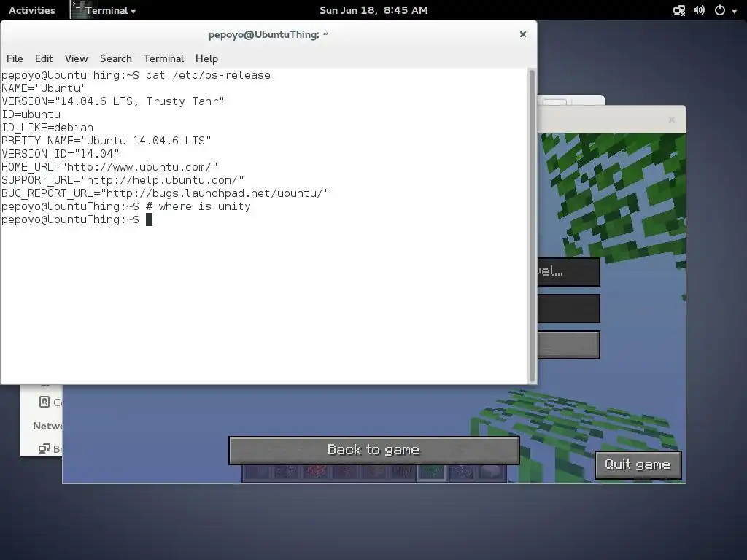Click the text 'ID_LIKE=debian'
The width and height of the screenshot is (747, 560).
(47, 128)
